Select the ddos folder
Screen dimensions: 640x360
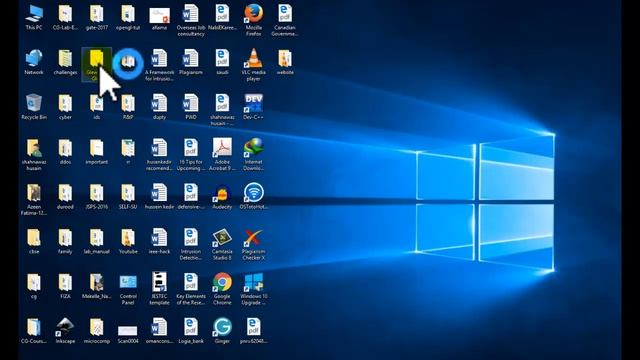click(65, 152)
